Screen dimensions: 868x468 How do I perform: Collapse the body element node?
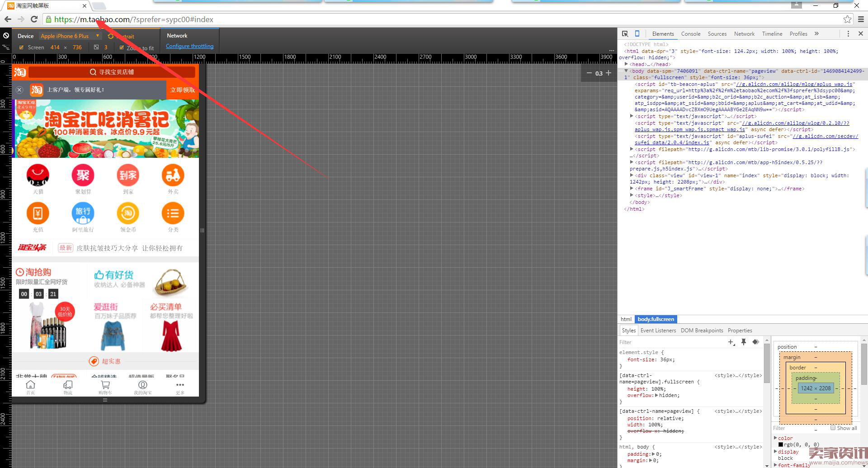tap(626, 71)
